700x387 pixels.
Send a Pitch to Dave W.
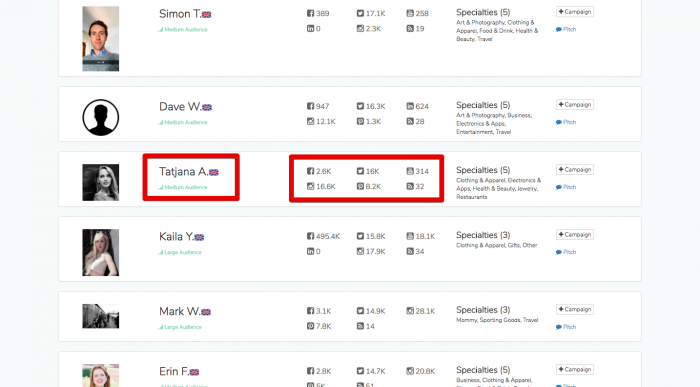[x=566, y=122]
